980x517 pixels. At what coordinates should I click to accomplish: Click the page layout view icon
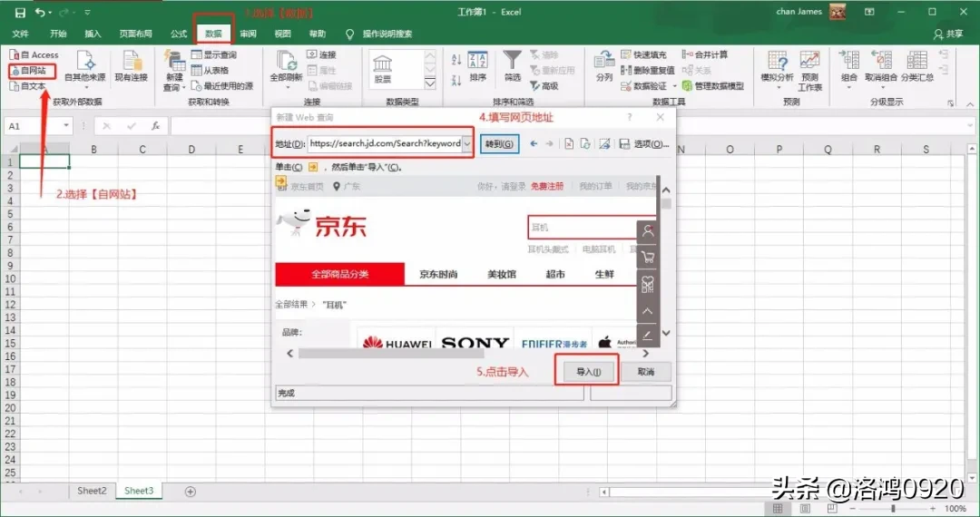(806, 508)
